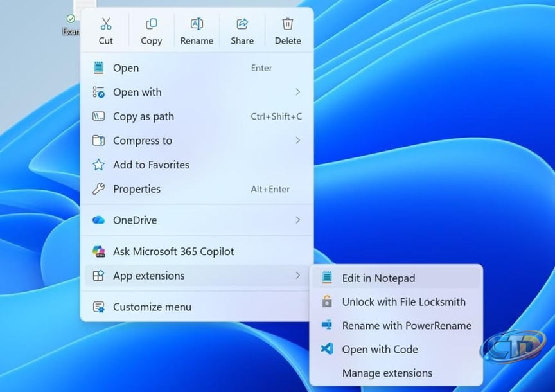The image size is (555, 392).
Task: Click the Visual Studio Code icon
Action: pyautogui.click(x=327, y=349)
